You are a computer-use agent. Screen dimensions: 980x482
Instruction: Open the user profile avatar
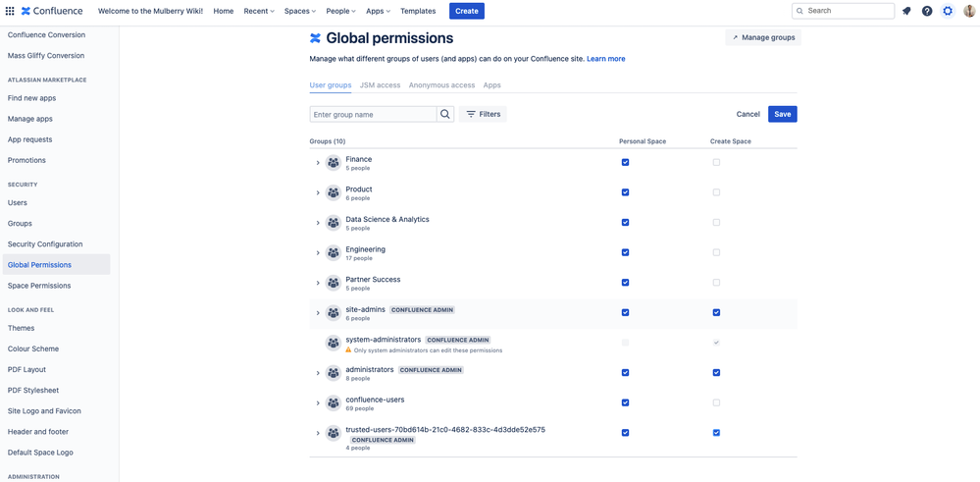tap(969, 11)
